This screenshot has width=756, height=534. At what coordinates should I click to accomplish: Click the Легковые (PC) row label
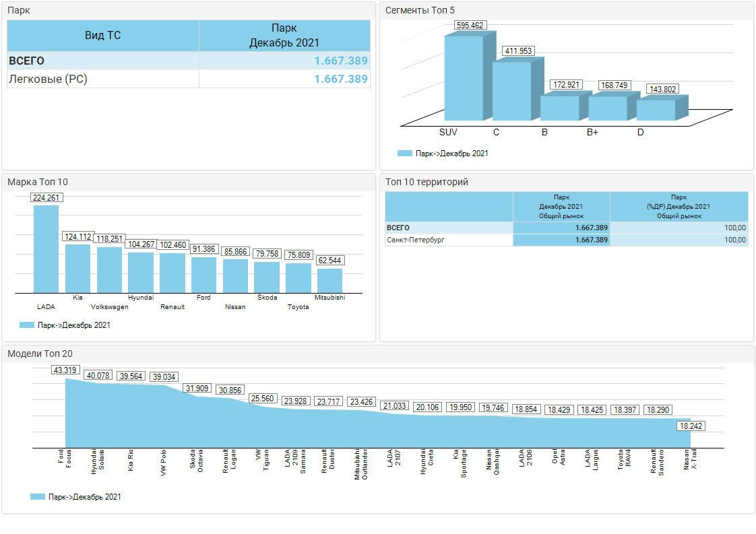pos(48,79)
